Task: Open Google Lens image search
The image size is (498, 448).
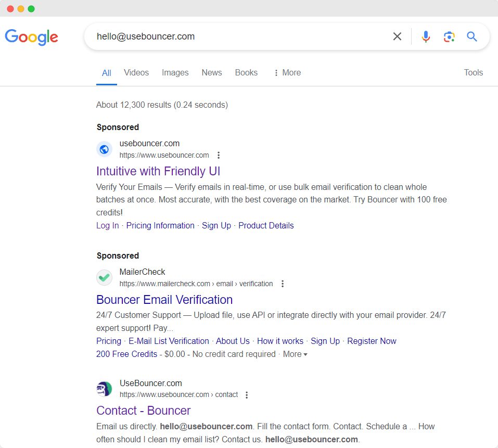Action: 449,36
